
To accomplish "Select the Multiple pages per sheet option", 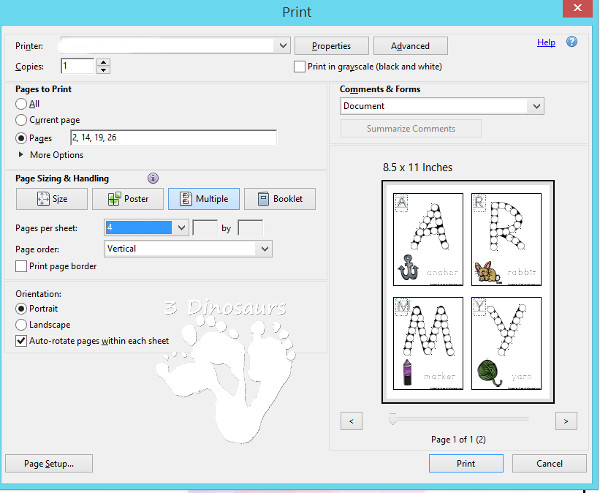I will pyautogui.click(x=204, y=199).
